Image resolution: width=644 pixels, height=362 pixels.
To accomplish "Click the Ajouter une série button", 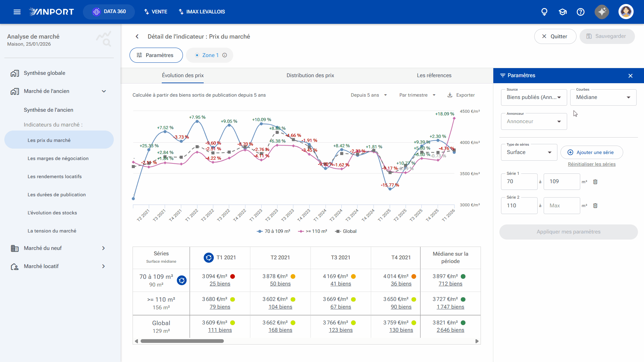I will tap(592, 152).
